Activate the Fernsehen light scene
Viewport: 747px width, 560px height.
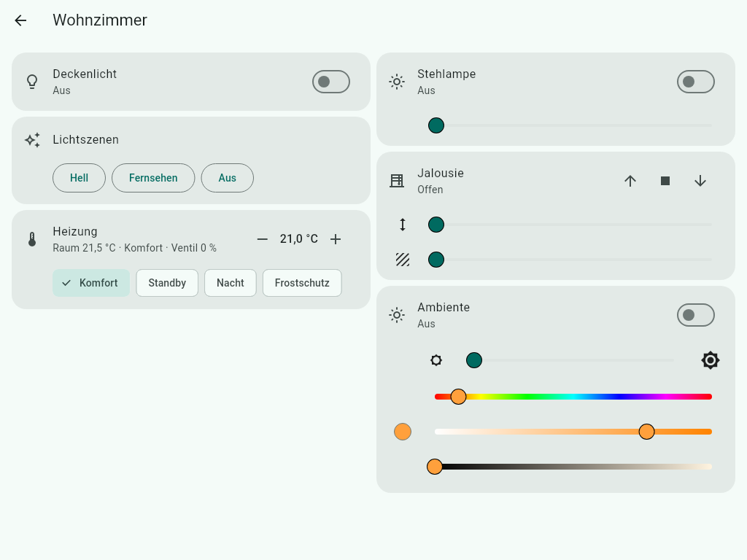click(153, 178)
